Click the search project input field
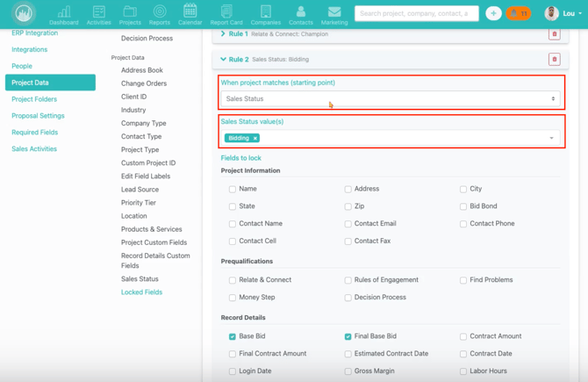This screenshot has width=588, height=382. [x=416, y=13]
